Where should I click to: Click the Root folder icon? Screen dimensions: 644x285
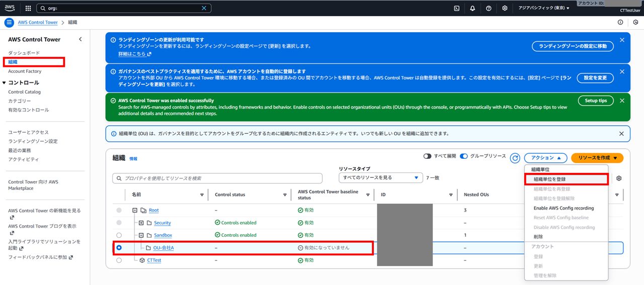click(143, 210)
